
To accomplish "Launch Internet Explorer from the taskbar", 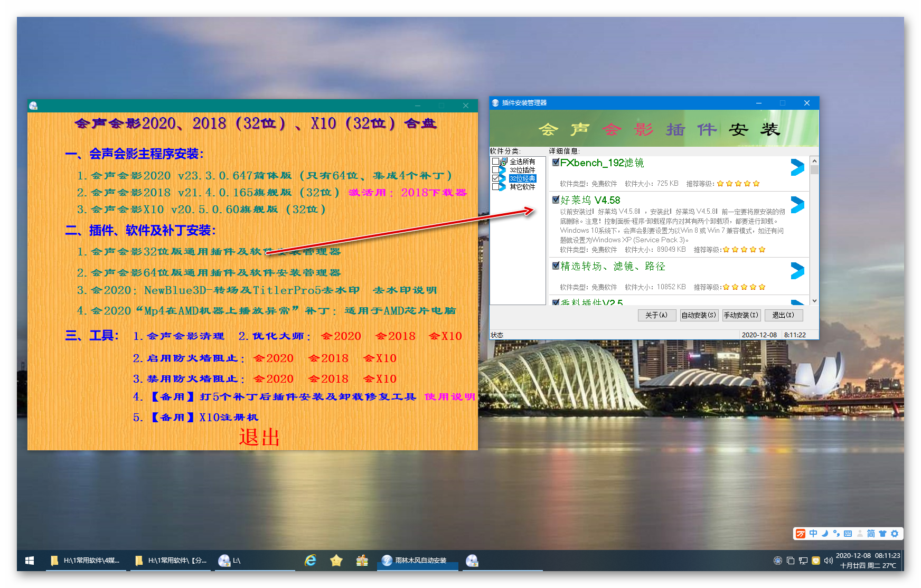I will pyautogui.click(x=311, y=561).
